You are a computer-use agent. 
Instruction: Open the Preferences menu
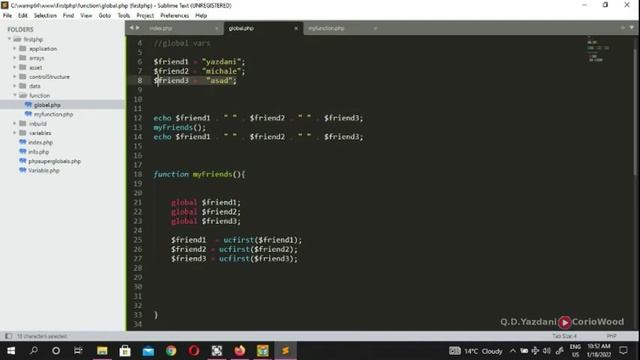point(174,16)
